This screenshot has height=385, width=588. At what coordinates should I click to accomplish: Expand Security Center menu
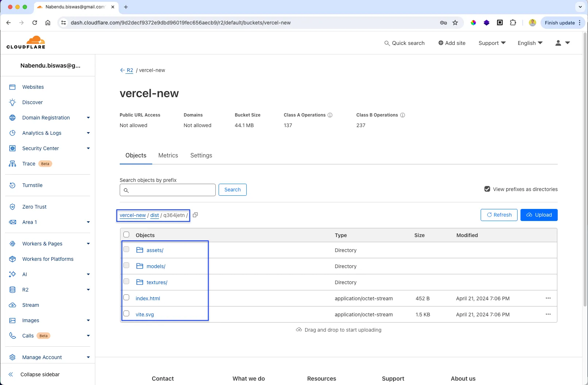coord(88,148)
